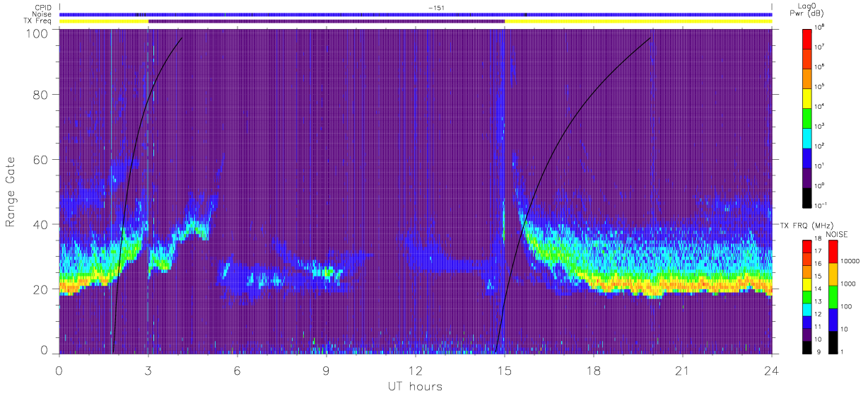Click the 1000 label of the NOISE legend
This screenshot has height=401, width=868.
848,284
